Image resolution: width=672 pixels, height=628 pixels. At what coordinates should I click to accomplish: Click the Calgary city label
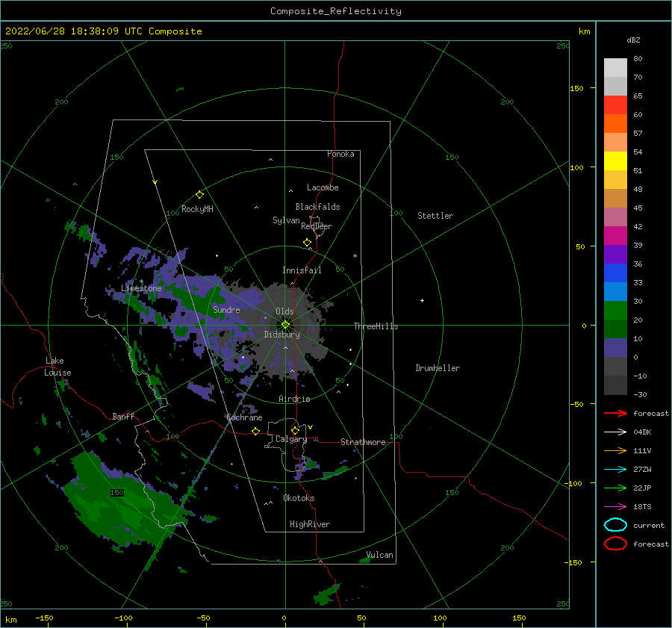(x=291, y=439)
